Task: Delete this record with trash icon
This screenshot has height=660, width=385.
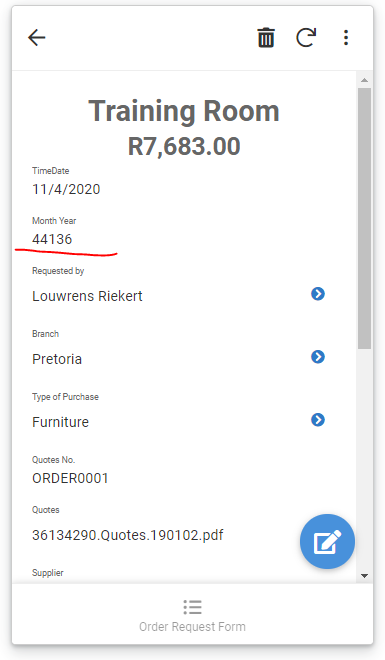Action: pyautogui.click(x=266, y=38)
